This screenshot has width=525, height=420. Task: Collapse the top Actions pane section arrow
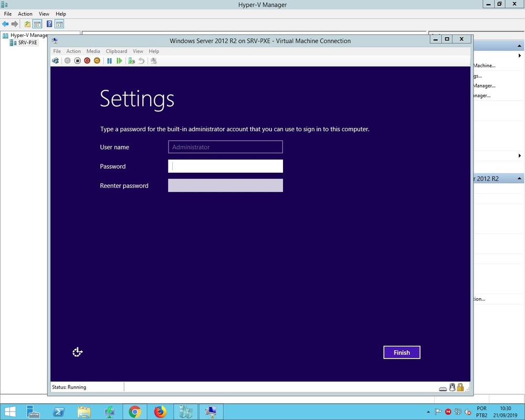coord(519,46)
